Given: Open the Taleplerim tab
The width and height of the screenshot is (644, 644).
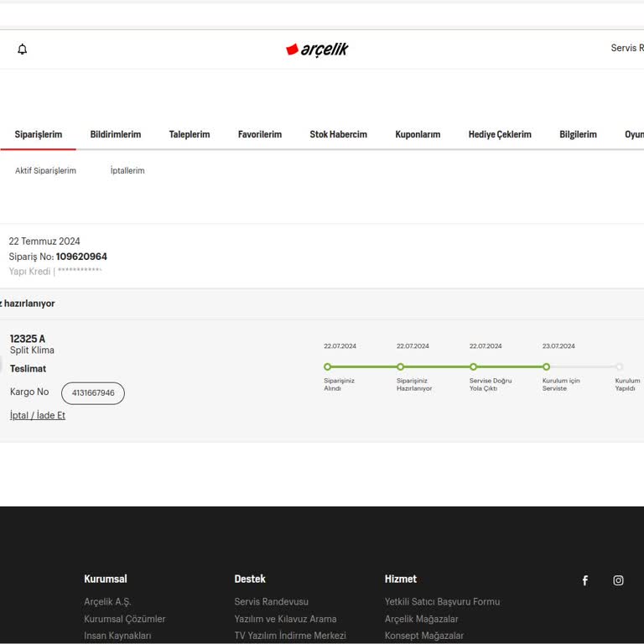Looking at the screenshot, I should point(190,134).
